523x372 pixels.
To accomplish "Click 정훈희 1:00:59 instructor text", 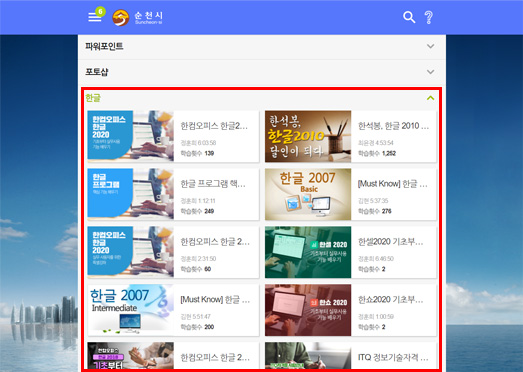I will 376,316.
